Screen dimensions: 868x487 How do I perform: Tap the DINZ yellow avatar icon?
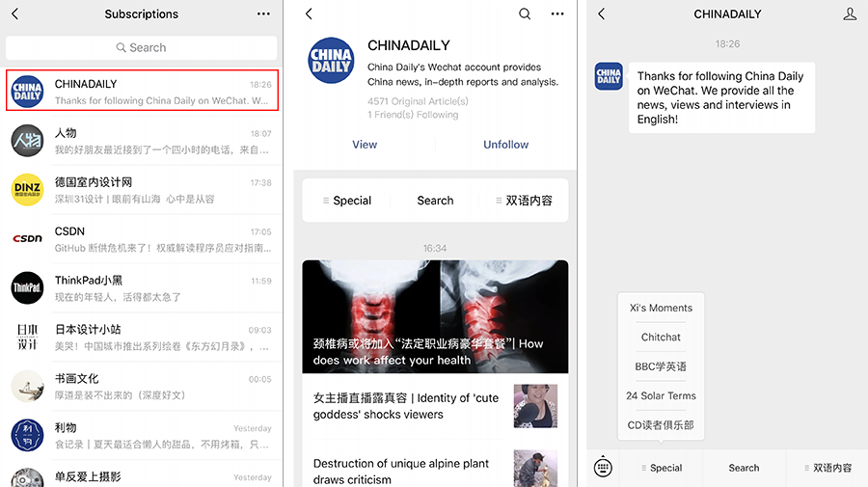tap(27, 190)
